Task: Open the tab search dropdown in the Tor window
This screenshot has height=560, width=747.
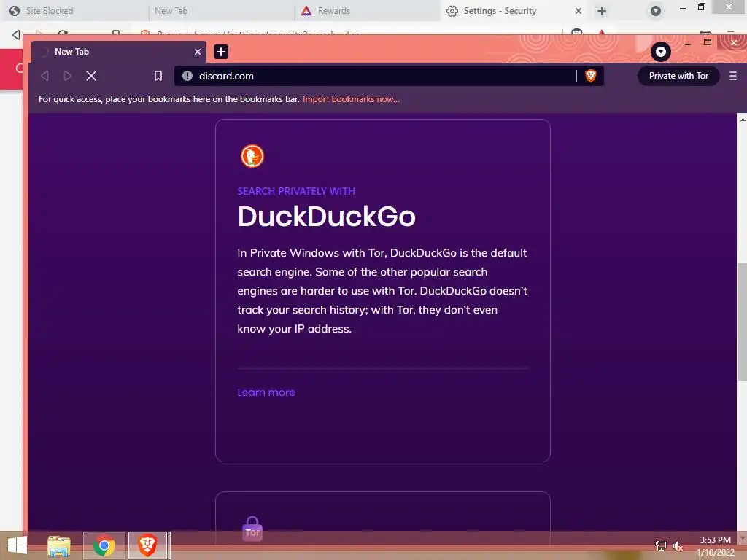Action: [660, 52]
